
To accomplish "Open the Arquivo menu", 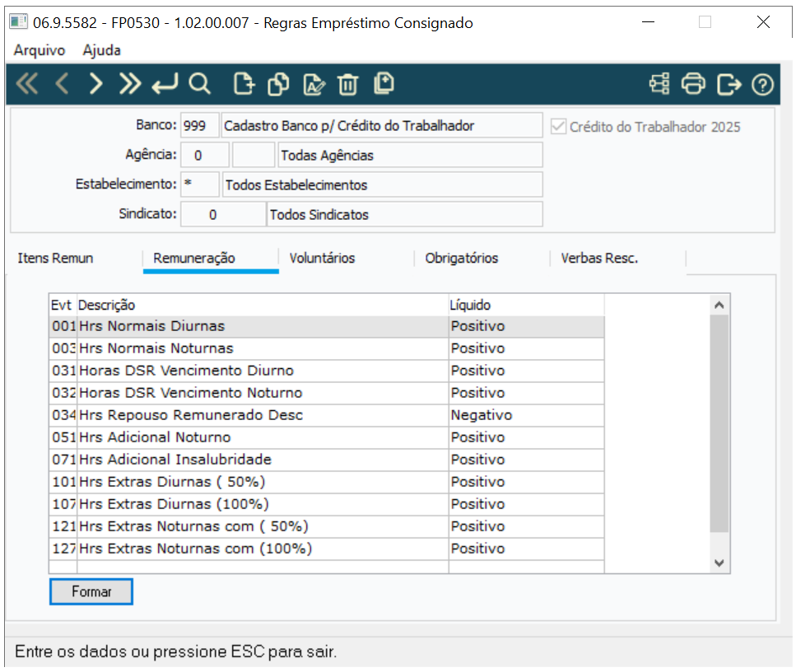I will coord(40,50).
